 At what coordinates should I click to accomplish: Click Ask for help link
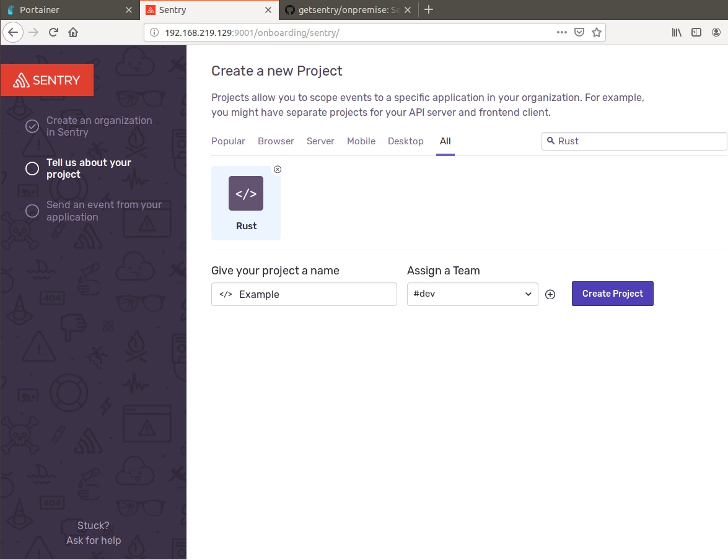(x=94, y=541)
